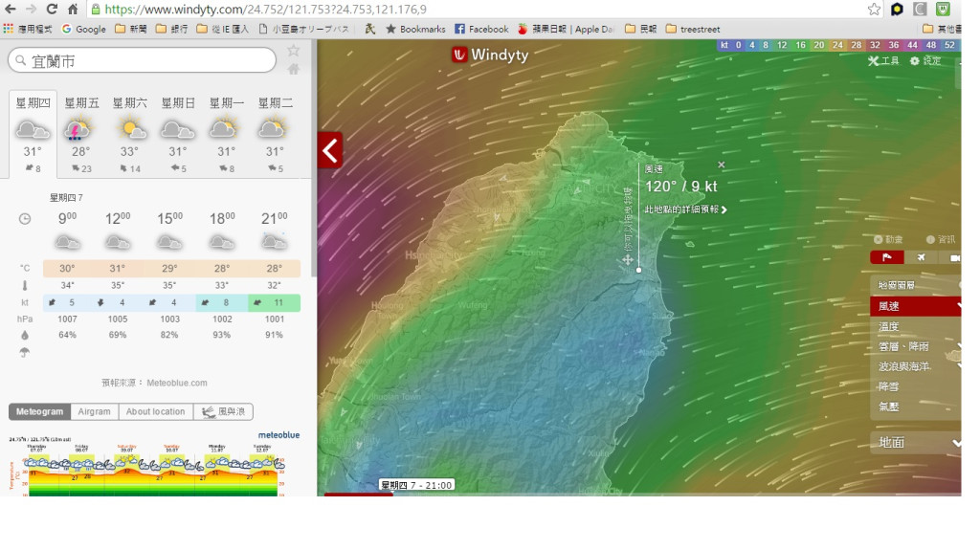The image size is (980, 550).
Task: Expand the 地面 altitude dropdown
Action: tap(916, 443)
